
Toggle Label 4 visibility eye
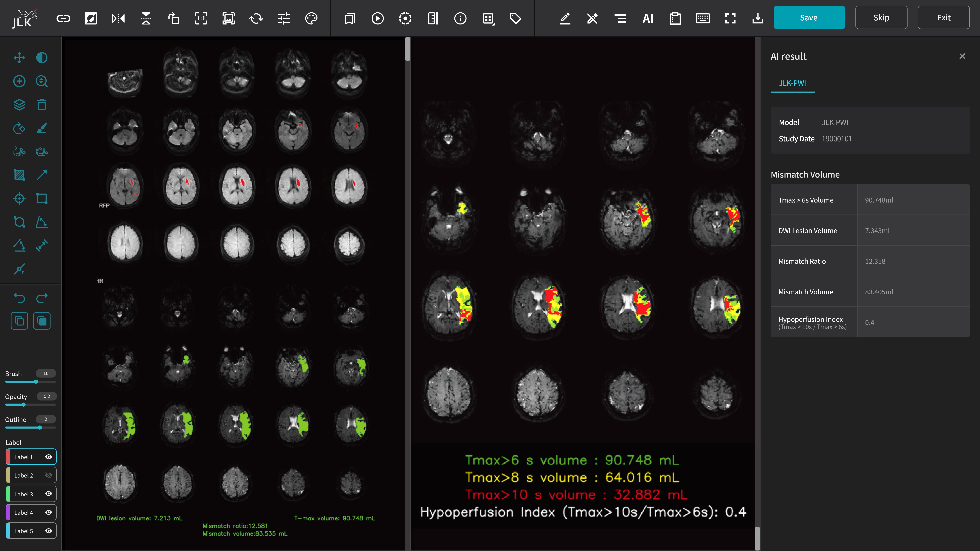(49, 512)
